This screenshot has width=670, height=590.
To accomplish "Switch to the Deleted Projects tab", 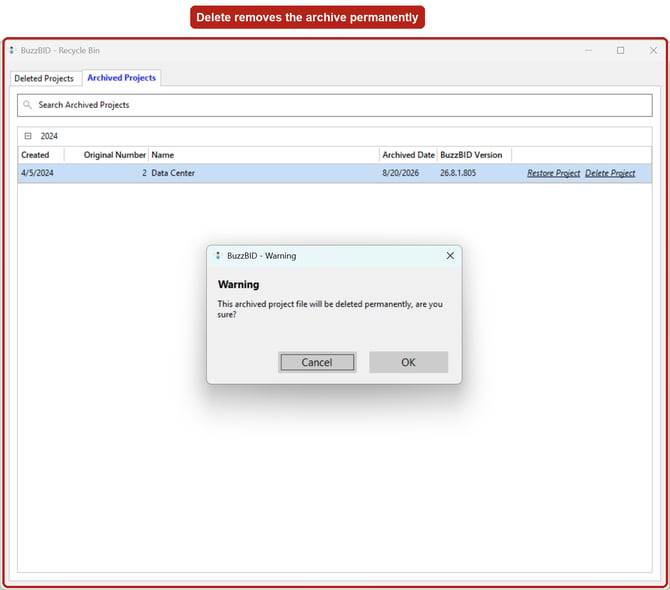I will pos(44,79).
